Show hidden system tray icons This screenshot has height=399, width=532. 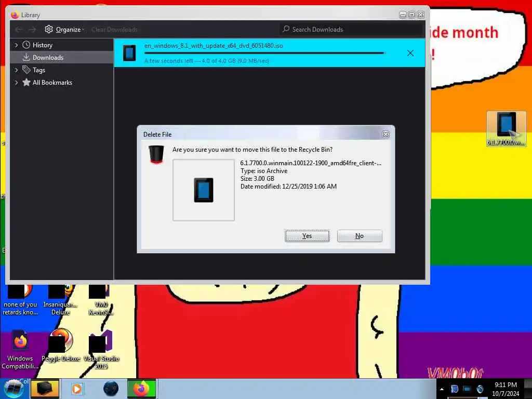tap(442, 389)
